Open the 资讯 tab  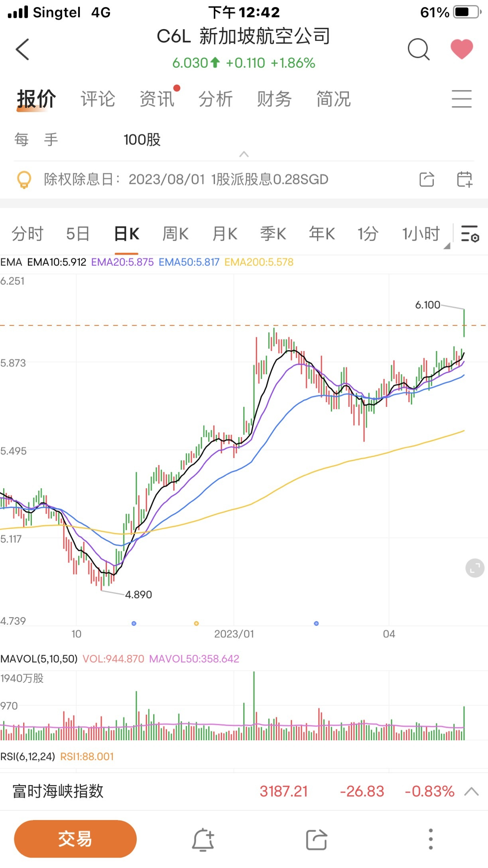[x=157, y=99]
